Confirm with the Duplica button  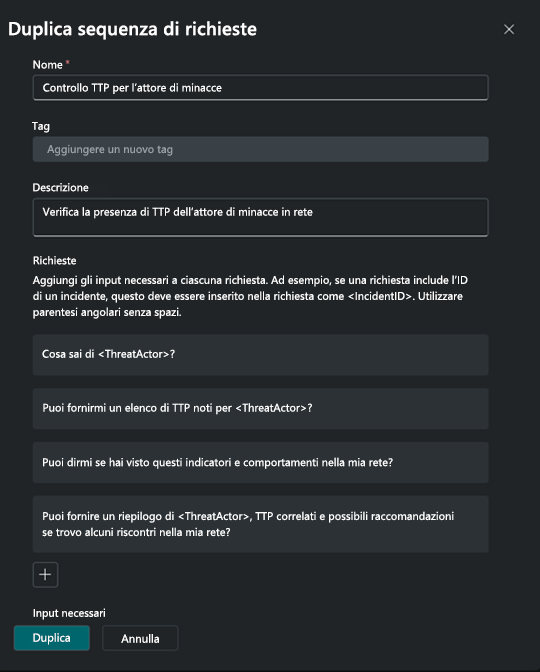point(52,638)
